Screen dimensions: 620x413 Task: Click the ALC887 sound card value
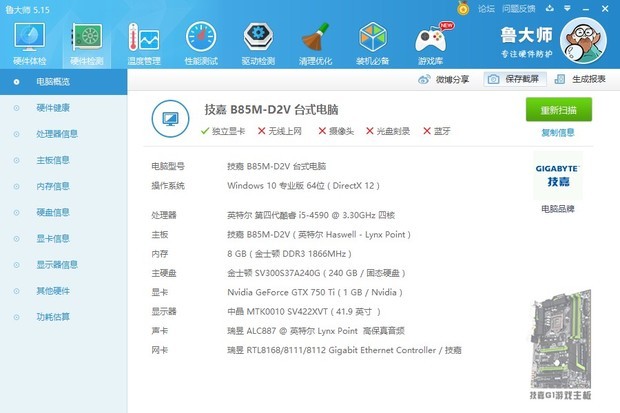316,331
